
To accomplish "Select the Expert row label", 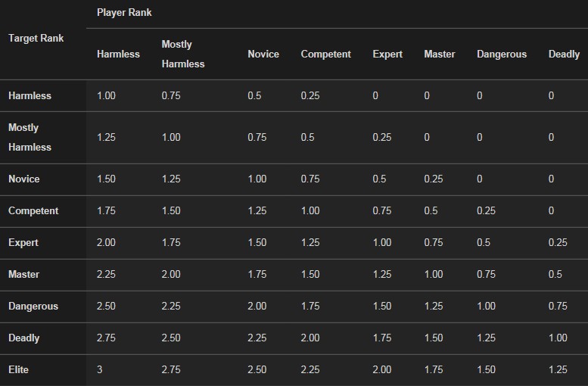I will point(23,243).
